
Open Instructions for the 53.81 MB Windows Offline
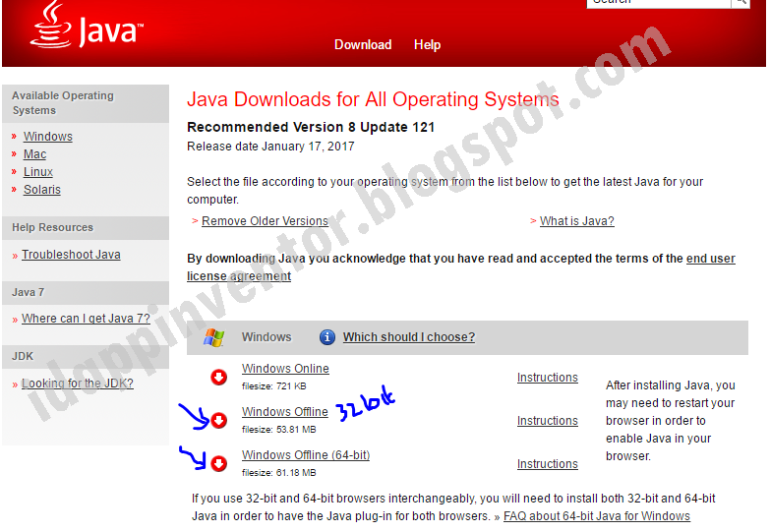pos(548,421)
